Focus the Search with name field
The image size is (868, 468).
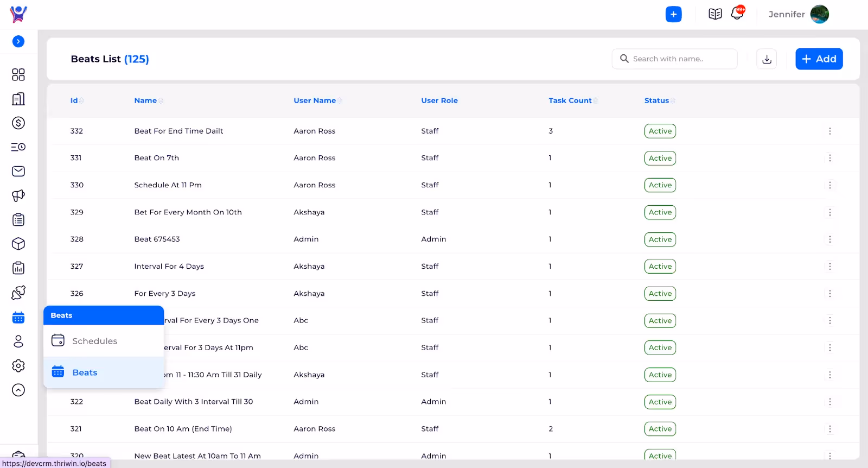[x=675, y=59]
